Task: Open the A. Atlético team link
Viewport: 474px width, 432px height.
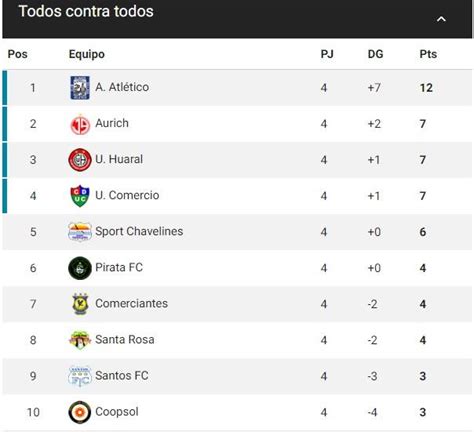Action: click(122, 87)
